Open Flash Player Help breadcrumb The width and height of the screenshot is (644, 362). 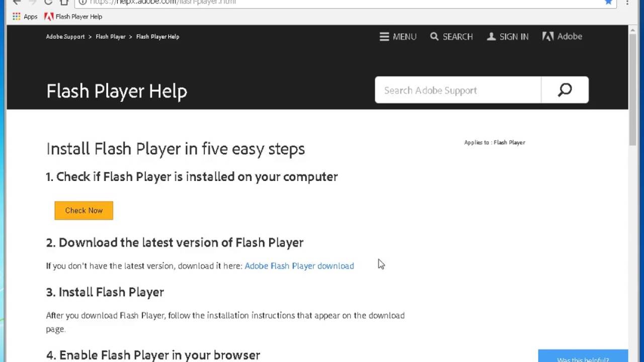pyautogui.click(x=157, y=37)
